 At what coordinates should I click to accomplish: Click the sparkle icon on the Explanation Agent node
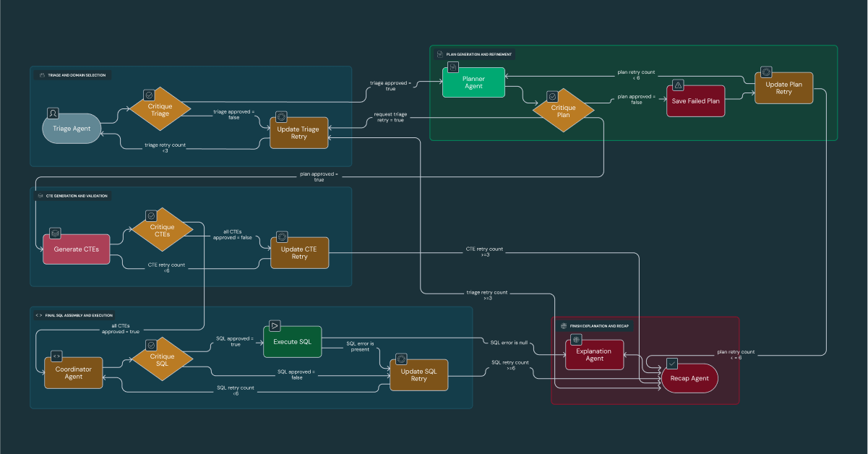[x=575, y=340]
